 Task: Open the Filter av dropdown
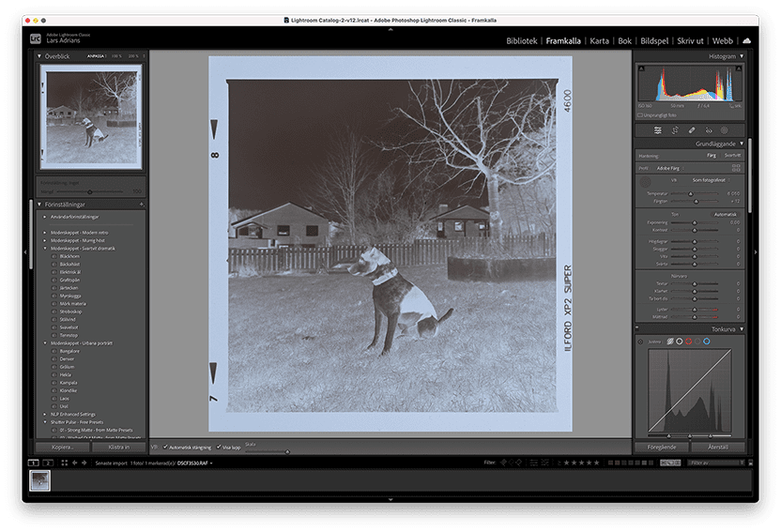point(716,463)
